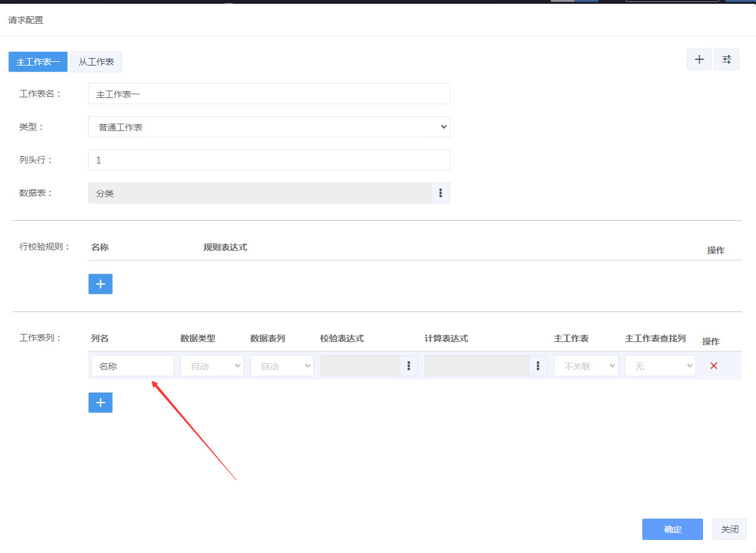756x553 pixels.
Task: Click the plus icon to add worksheet
Action: point(699,59)
